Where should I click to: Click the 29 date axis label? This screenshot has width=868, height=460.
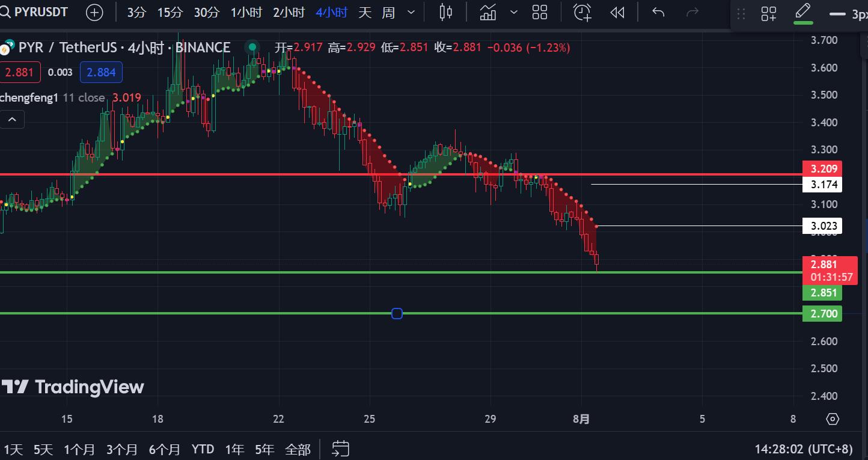click(x=491, y=419)
